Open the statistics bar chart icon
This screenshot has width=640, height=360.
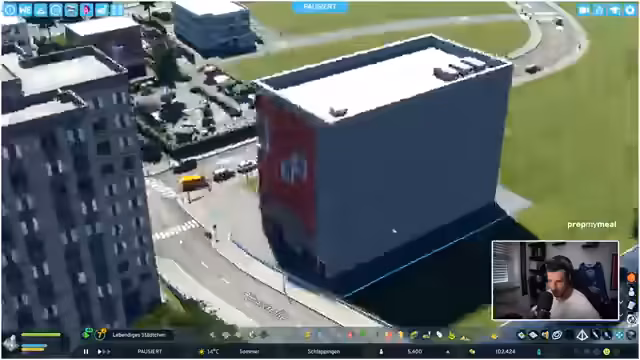click(102, 10)
